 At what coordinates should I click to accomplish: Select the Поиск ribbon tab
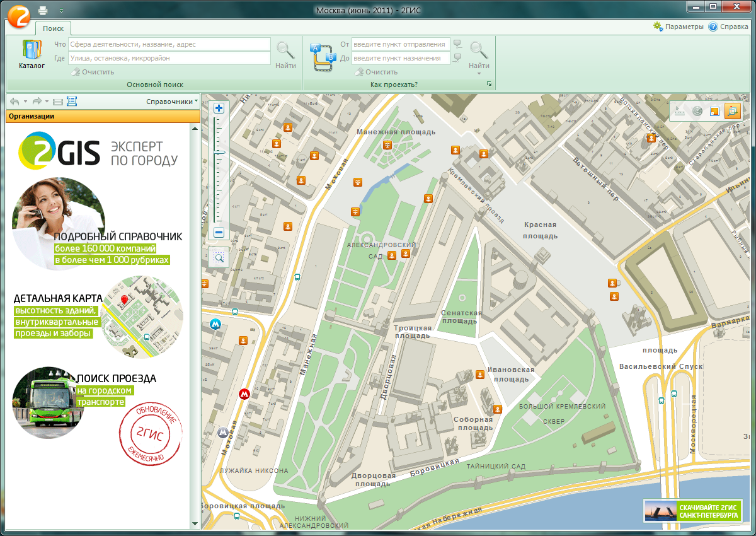[x=54, y=28]
